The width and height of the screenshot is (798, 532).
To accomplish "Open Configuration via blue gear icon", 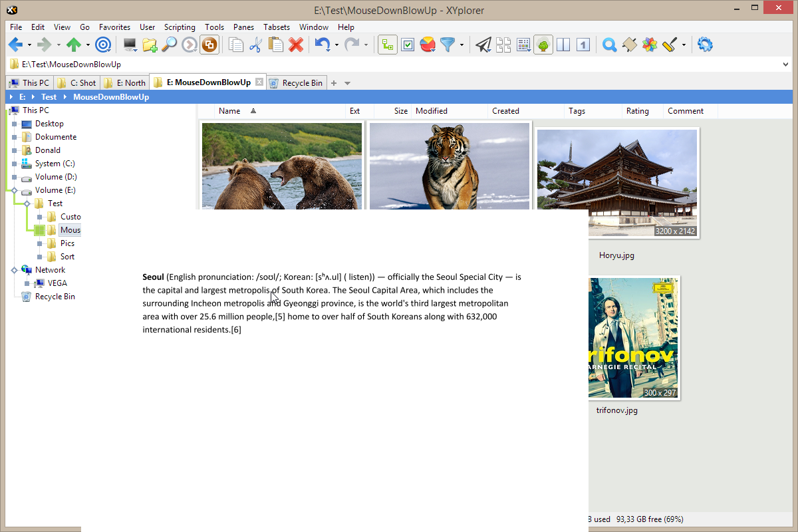I will coord(705,45).
